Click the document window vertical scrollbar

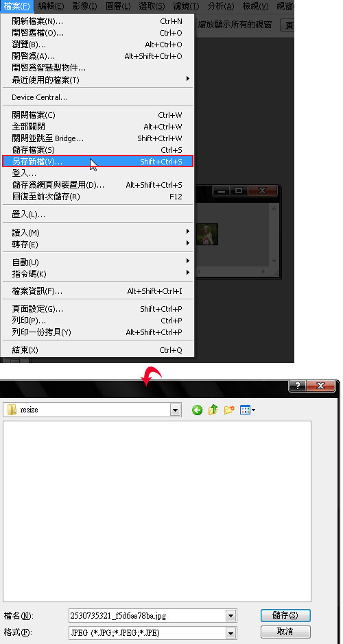coord(274,236)
